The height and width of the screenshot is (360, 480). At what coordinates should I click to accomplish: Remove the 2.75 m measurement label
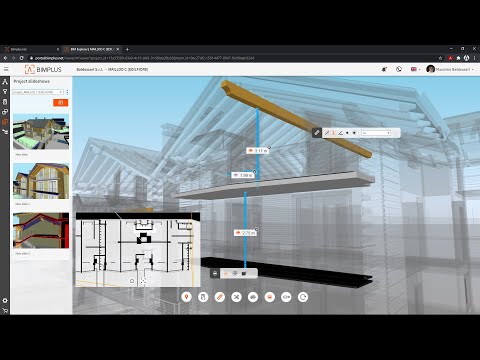coord(257,229)
